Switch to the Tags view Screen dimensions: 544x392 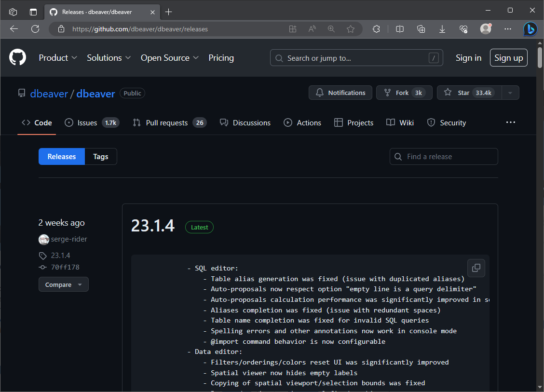(x=101, y=156)
